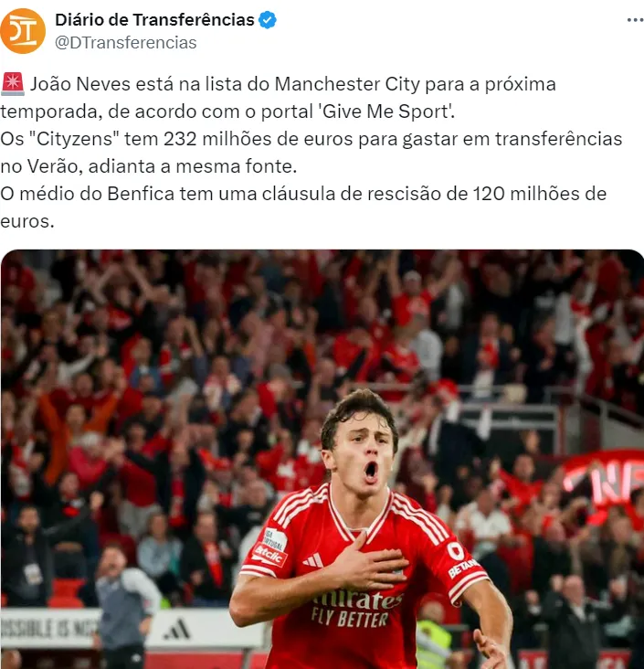
Task: Click the adidas logo on the pitchside board
Action: point(177,630)
